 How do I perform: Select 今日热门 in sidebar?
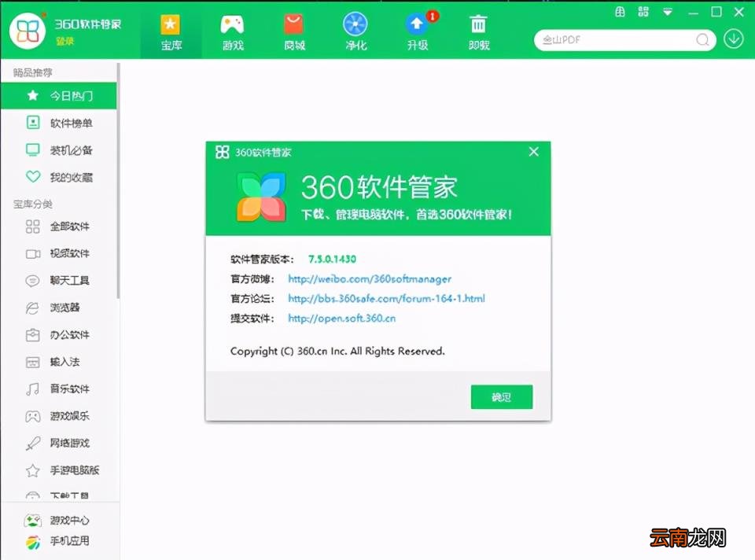click(x=58, y=96)
